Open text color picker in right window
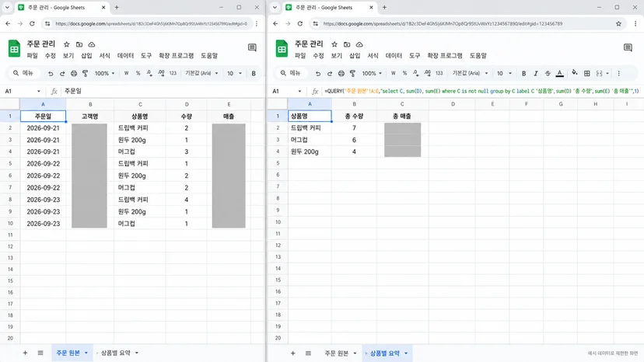 click(559, 74)
